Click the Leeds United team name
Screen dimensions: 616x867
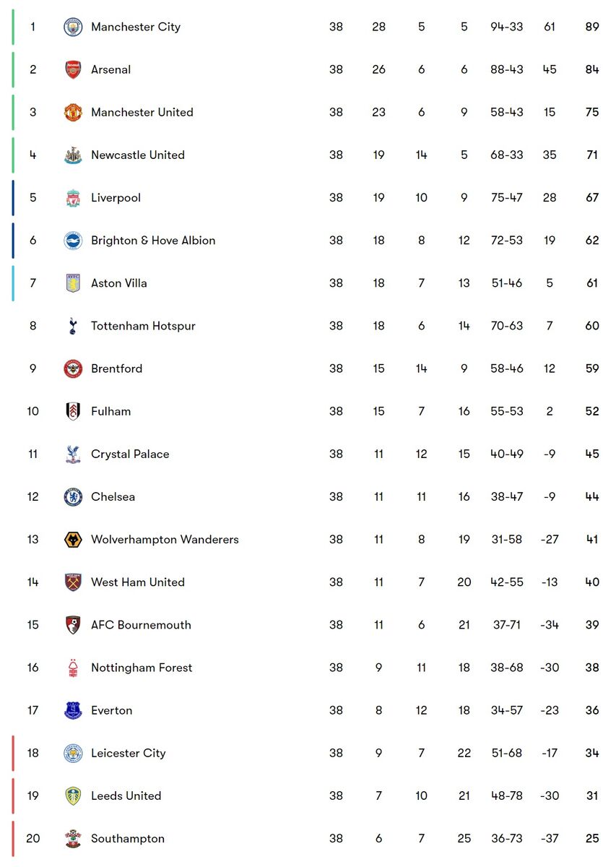tap(126, 795)
